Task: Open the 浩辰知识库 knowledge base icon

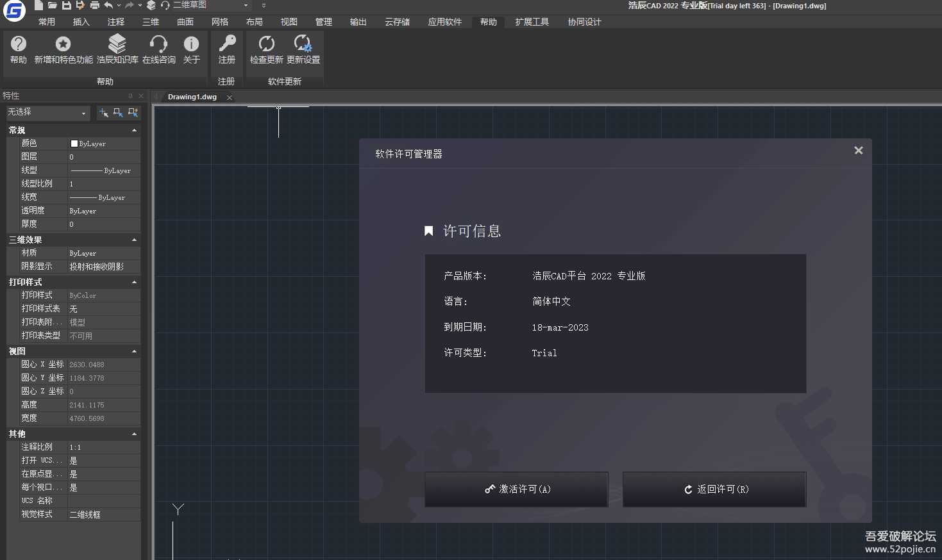Action: pyautogui.click(x=117, y=44)
